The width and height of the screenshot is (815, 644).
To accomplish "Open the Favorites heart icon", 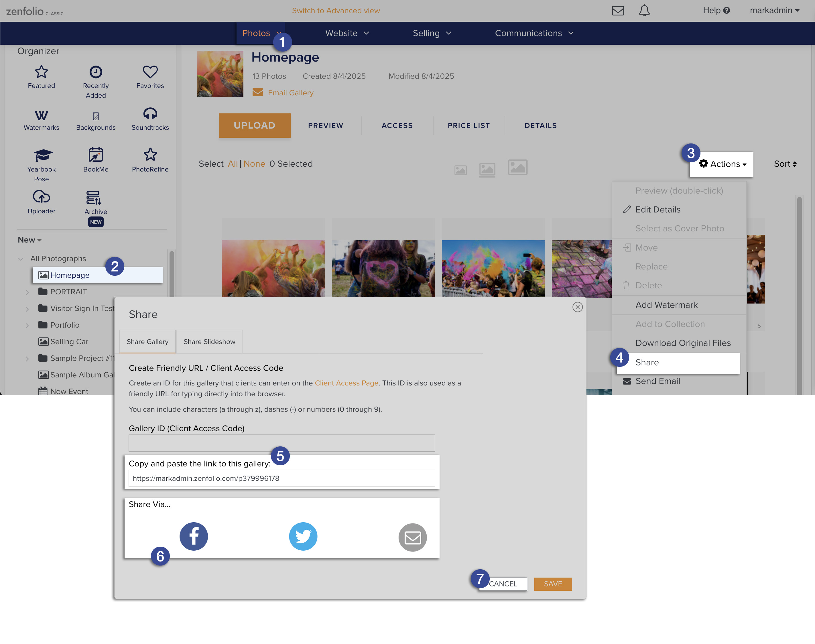I will coord(150,72).
